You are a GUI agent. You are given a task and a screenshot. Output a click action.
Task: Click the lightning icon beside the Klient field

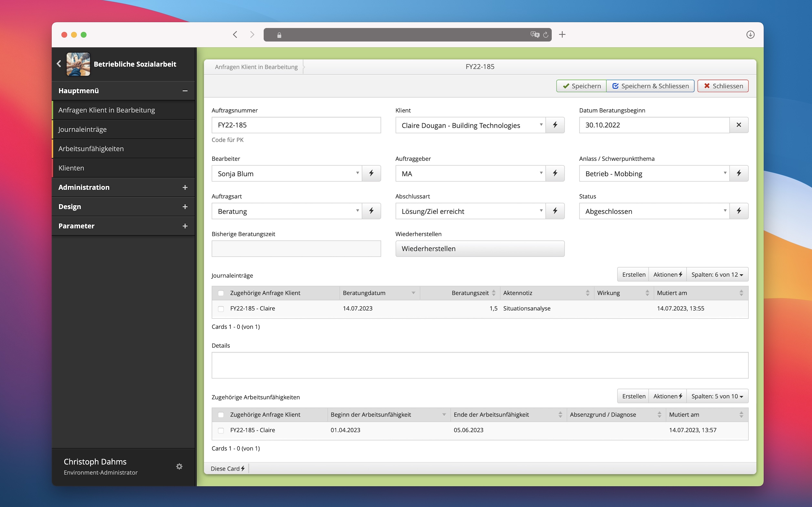point(555,125)
